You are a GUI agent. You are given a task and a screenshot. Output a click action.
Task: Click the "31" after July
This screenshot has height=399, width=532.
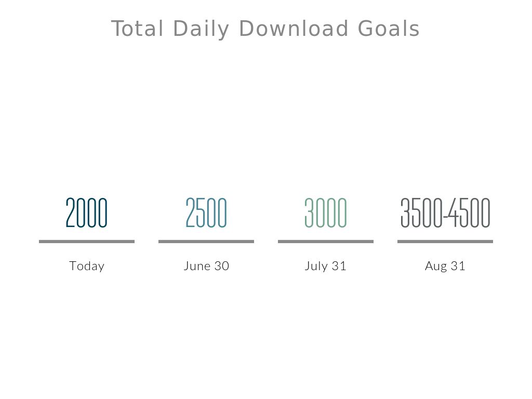(x=339, y=266)
